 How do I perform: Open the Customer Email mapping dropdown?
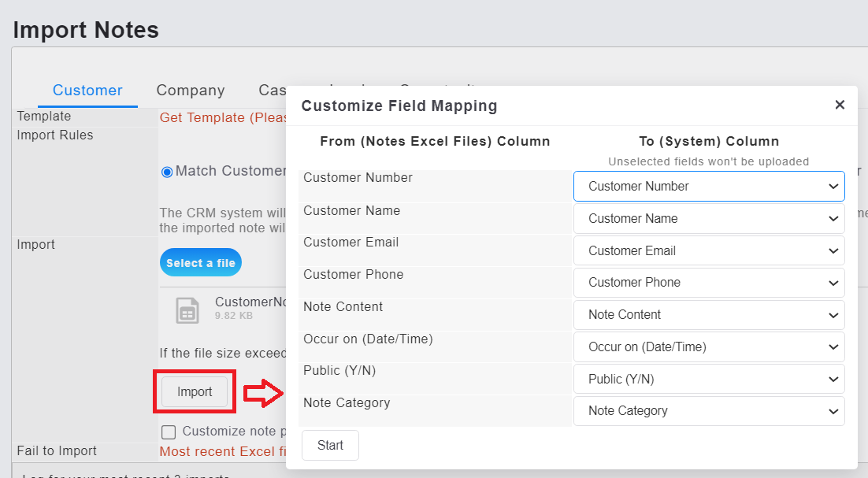[708, 251]
